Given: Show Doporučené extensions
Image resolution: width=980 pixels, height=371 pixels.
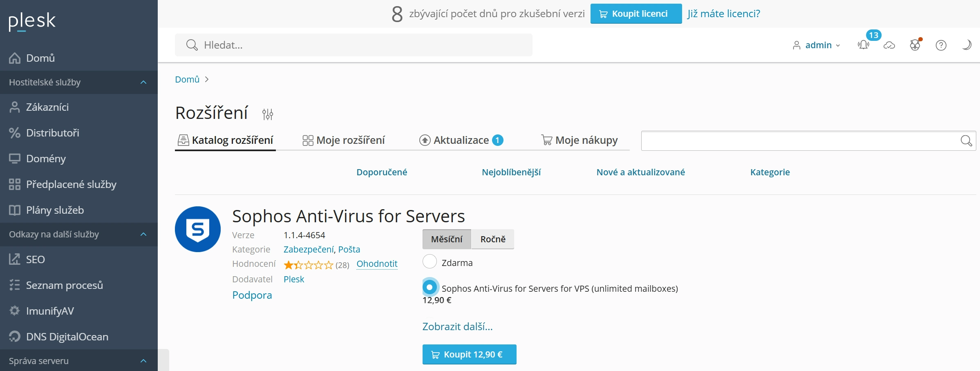Looking at the screenshot, I should (382, 172).
